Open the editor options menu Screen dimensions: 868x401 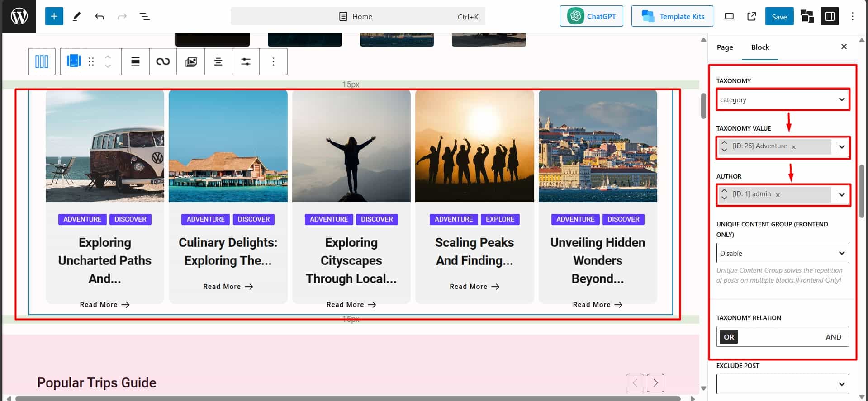(x=853, y=16)
